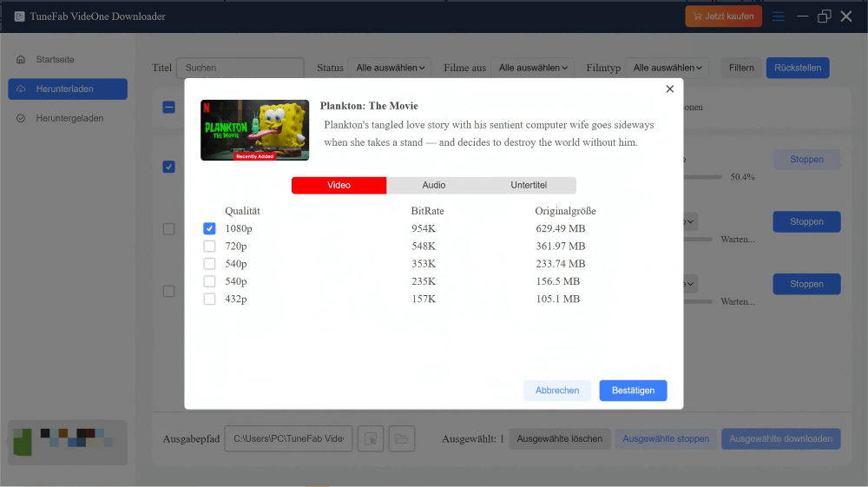The height and width of the screenshot is (487, 868).
Task: Expand the Filmtyp dropdown
Action: pos(667,68)
